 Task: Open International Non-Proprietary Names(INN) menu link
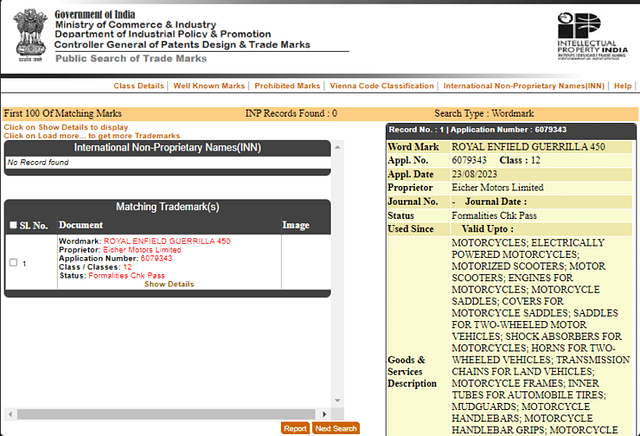coord(524,86)
